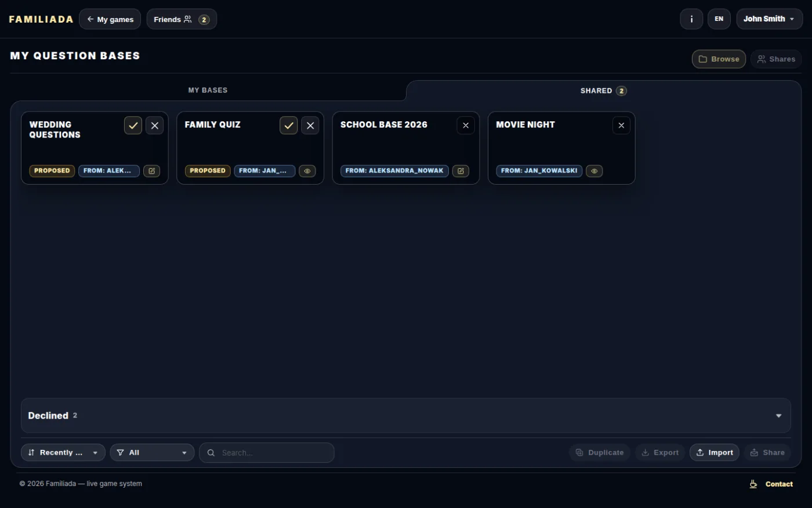
Task: Click the Friends people icon in header
Action: coord(187,19)
